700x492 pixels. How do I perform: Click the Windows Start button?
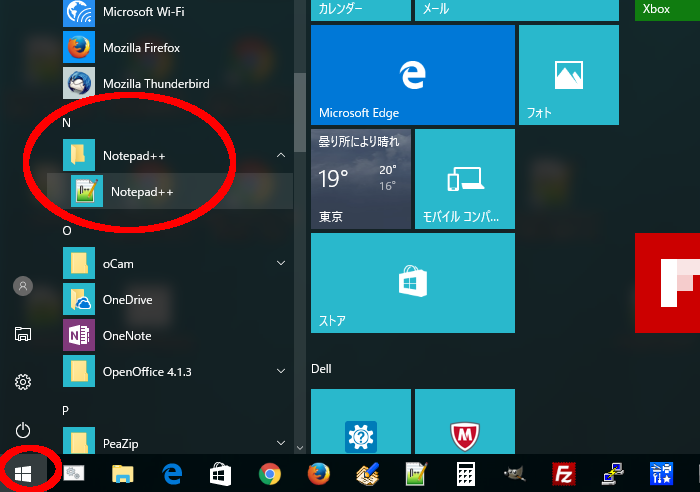click(x=23, y=473)
